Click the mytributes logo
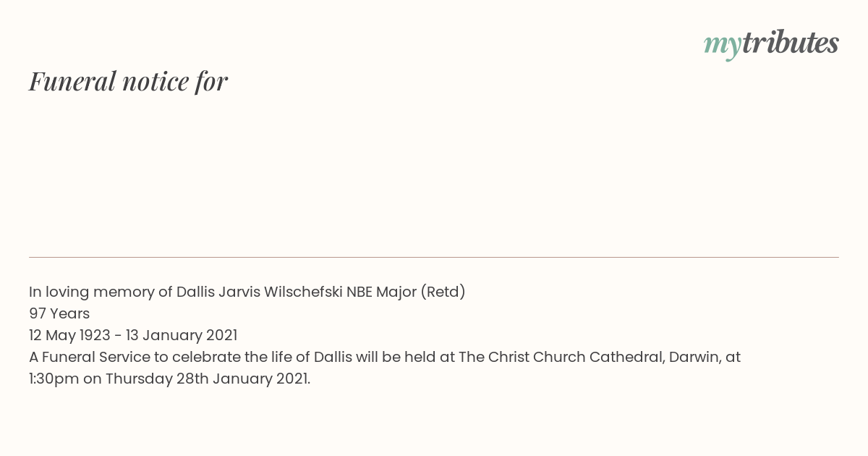Screen dimensions: 868x456 pyautogui.click(x=771, y=44)
